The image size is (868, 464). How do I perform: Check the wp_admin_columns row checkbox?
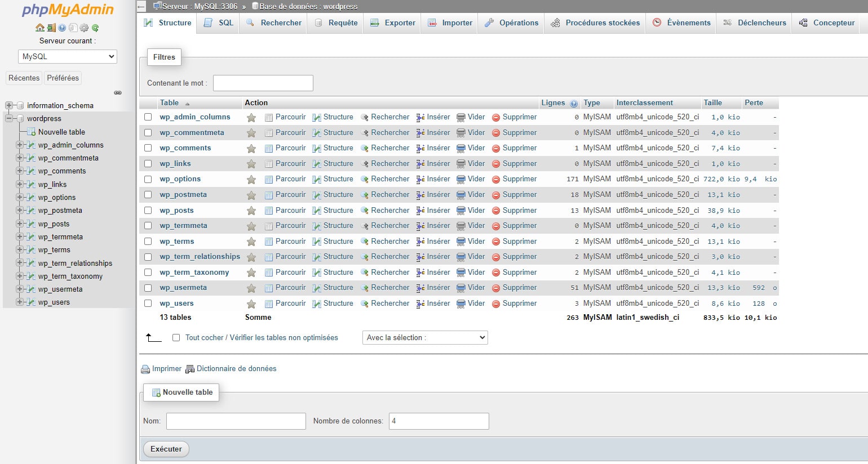(148, 117)
